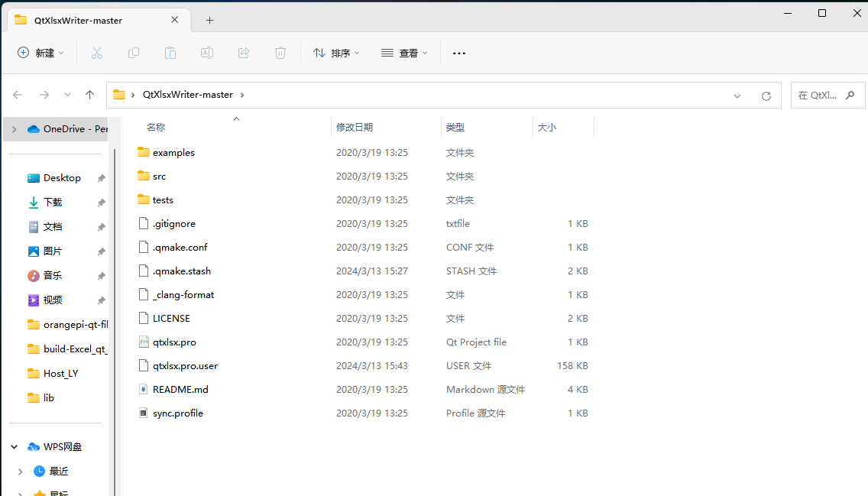Unpin Pictures using its pin icon

[102, 251]
